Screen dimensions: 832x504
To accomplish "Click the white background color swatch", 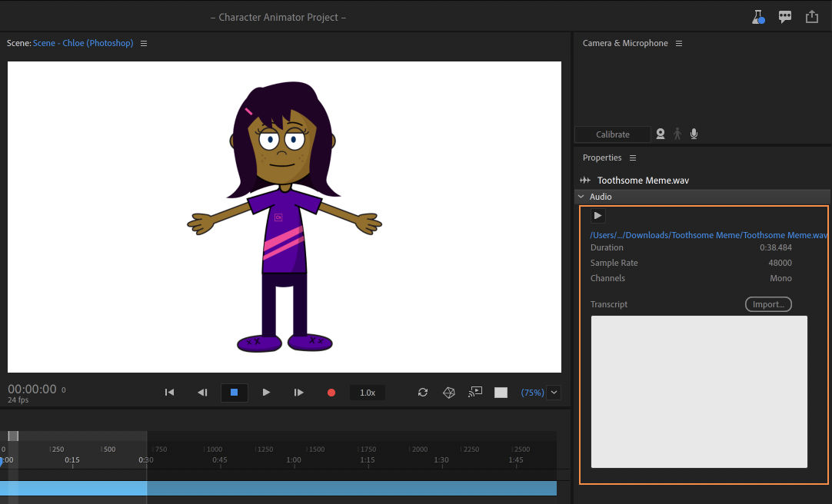I will pos(501,393).
